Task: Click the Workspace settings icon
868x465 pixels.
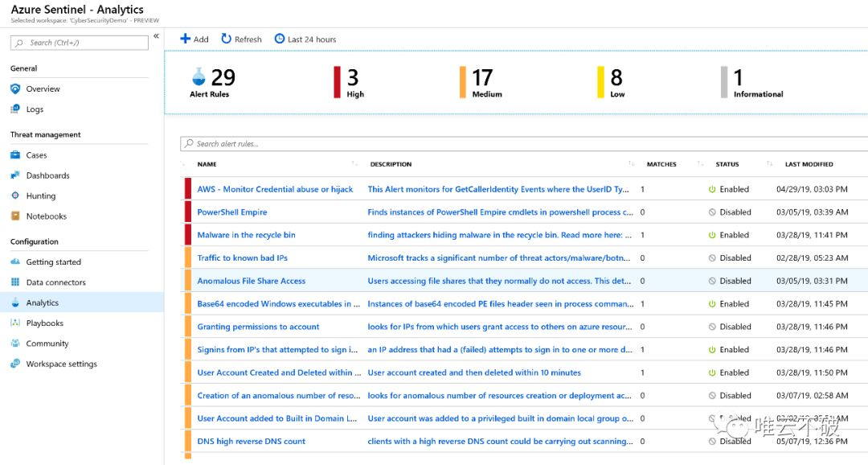Action: (x=15, y=364)
